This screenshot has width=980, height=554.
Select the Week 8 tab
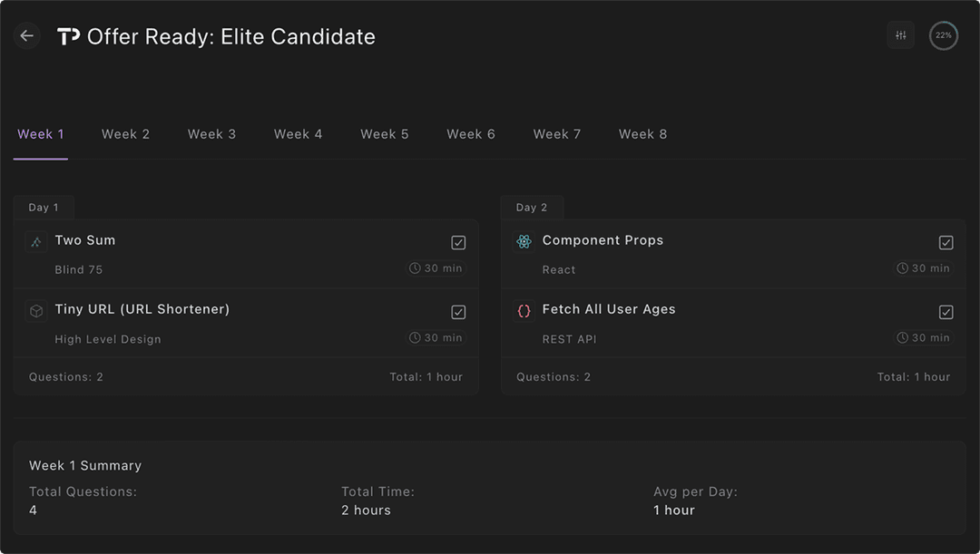[642, 134]
